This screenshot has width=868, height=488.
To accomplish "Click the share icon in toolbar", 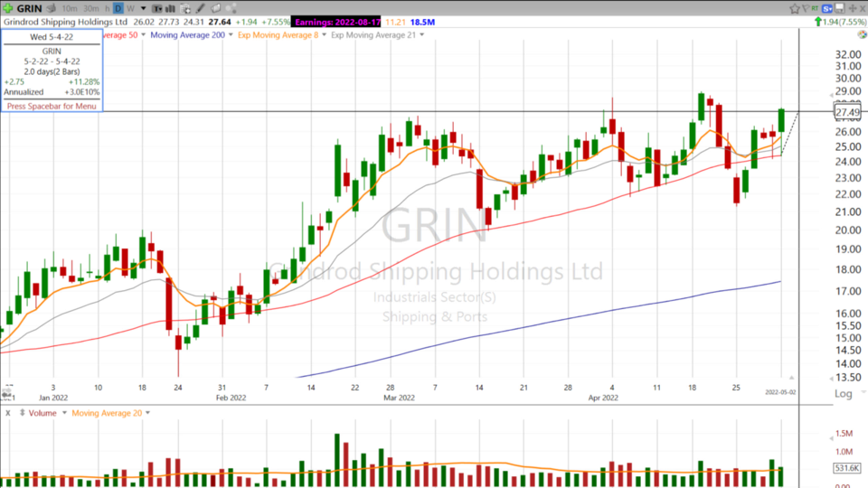I will pos(231,8).
